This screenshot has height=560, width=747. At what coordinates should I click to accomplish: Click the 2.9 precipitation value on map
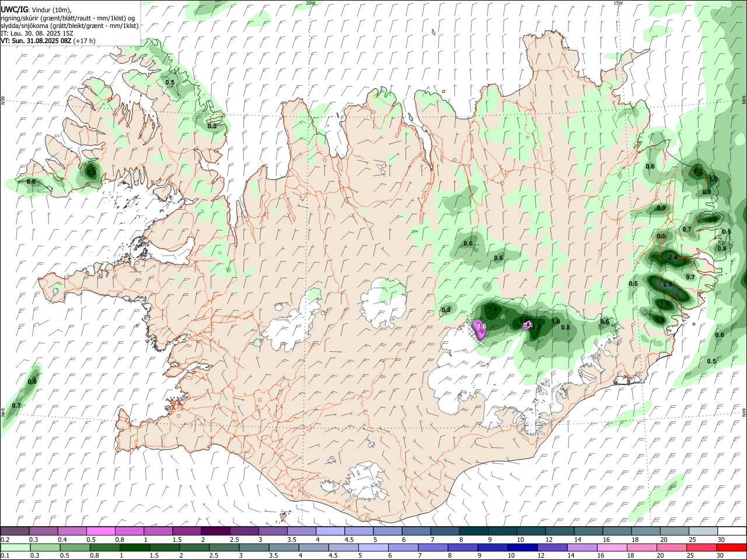(x=668, y=285)
